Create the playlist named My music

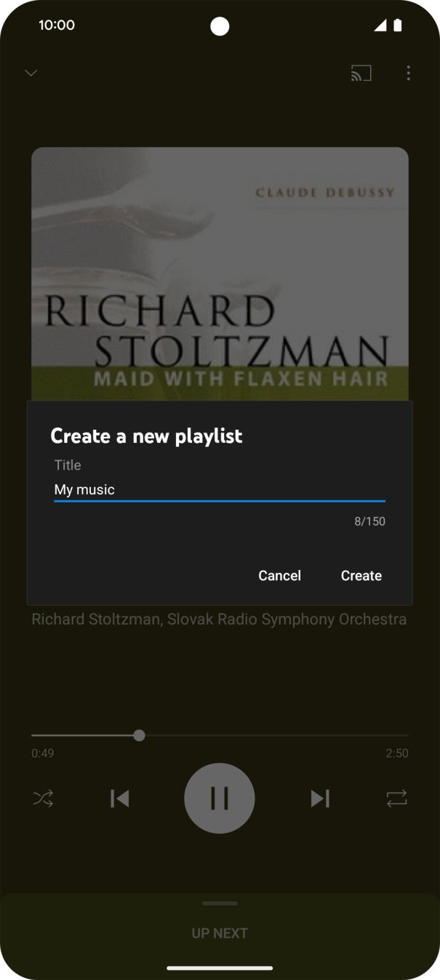(361, 575)
